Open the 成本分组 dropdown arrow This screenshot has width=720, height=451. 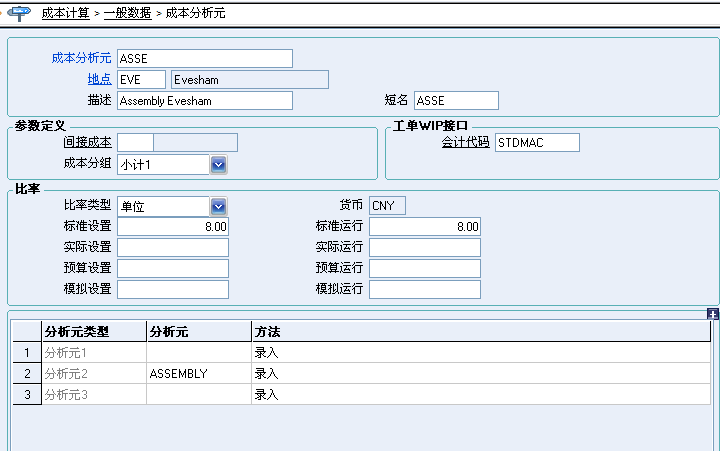coord(218,163)
